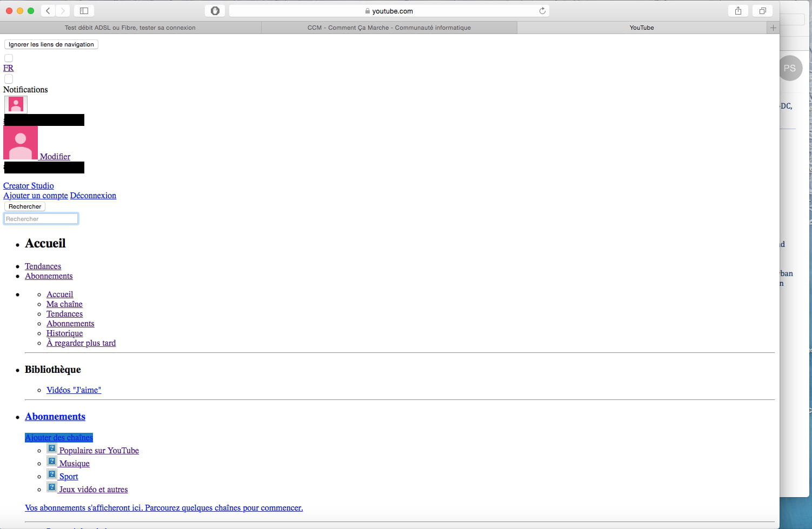
Task: Click the Modifier link
Action: 55,157
